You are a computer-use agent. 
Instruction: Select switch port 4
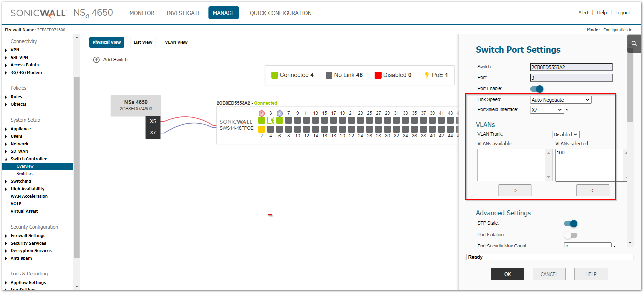pyautogui.click(x=271, y=129)
